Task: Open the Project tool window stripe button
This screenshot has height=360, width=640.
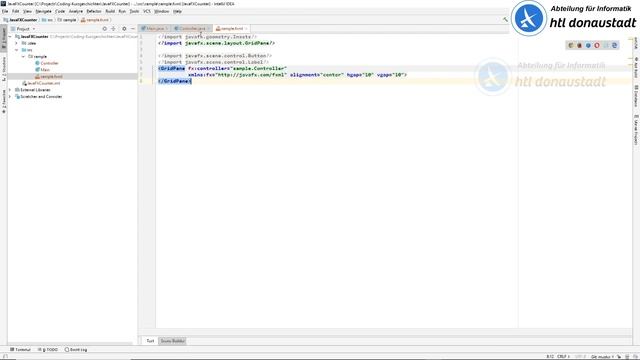Action: pyautogui.click(x=4, y=38)
